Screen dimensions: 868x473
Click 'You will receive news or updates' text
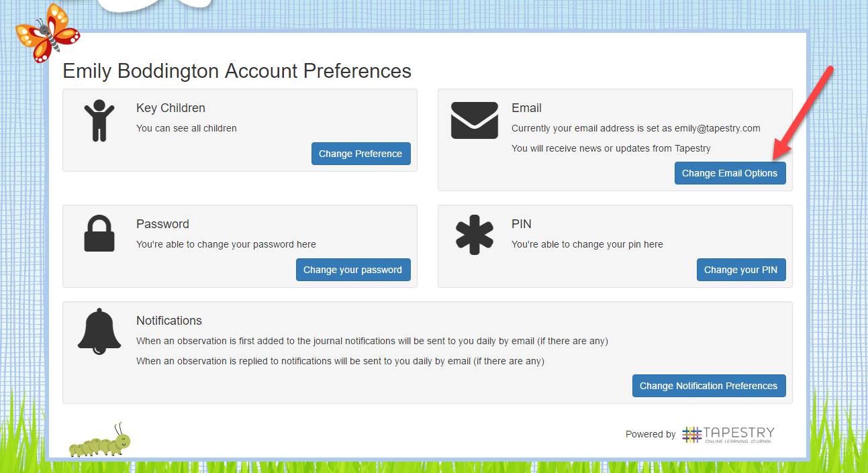[611, 148]
